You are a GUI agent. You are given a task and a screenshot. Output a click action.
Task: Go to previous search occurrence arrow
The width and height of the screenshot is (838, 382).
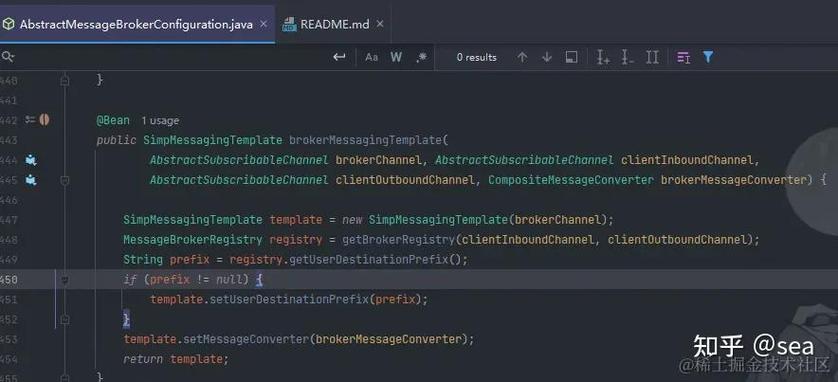[x=523, y=57]
